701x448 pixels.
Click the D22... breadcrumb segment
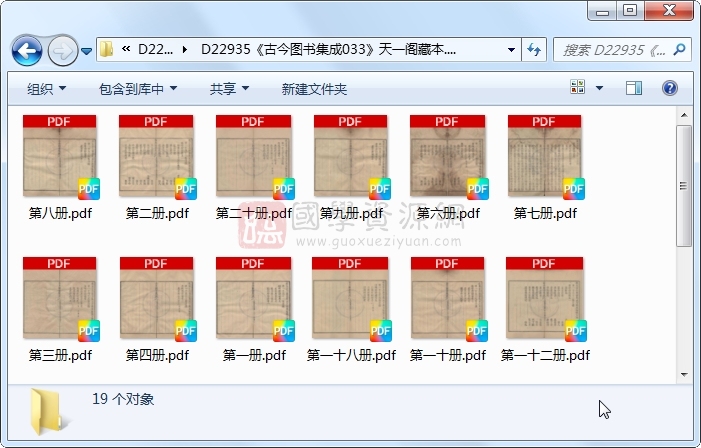[x=155, y=50]
